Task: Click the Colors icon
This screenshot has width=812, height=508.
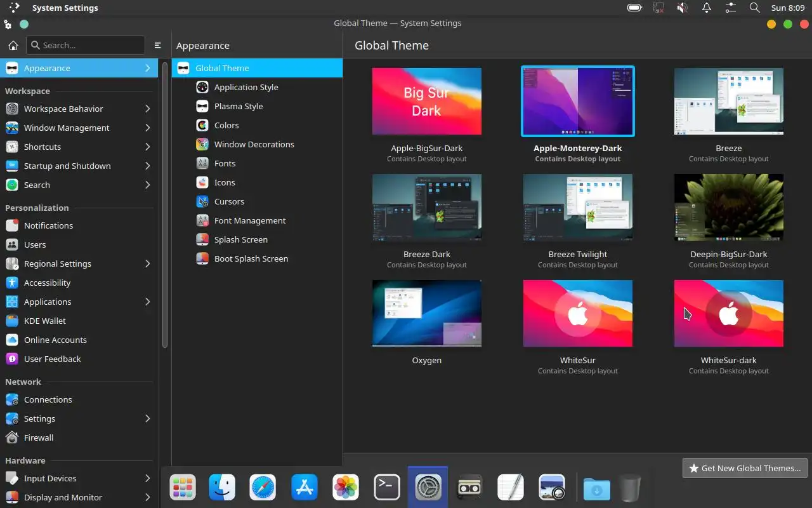Action: click(202, 125)
